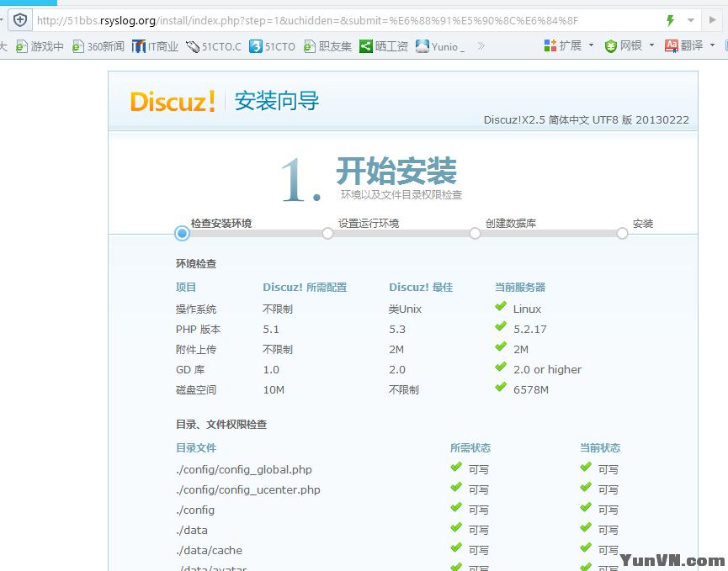Click the green check beside Linux
The height and width of the screenshot is (571, 728).
501,306
